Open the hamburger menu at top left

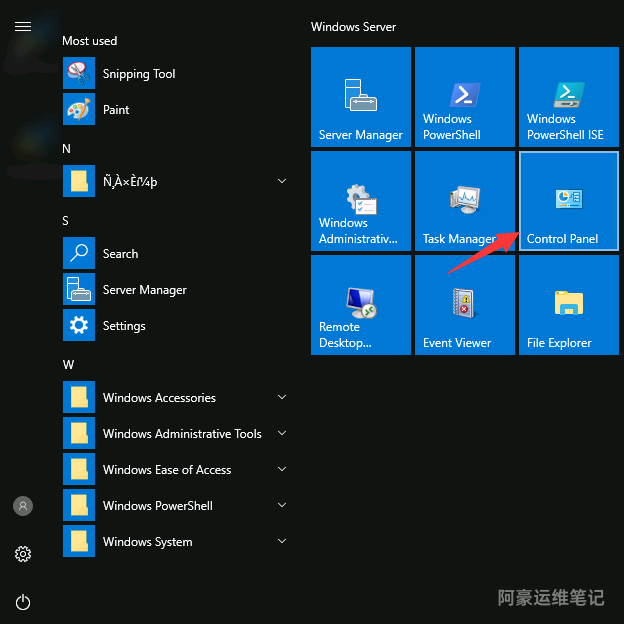click(23, 26)
